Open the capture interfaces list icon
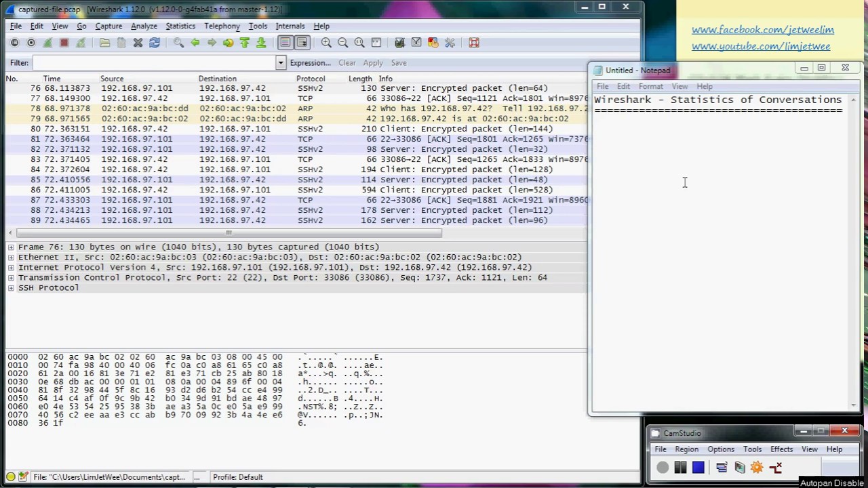868x488 pixels. [15, 43]
